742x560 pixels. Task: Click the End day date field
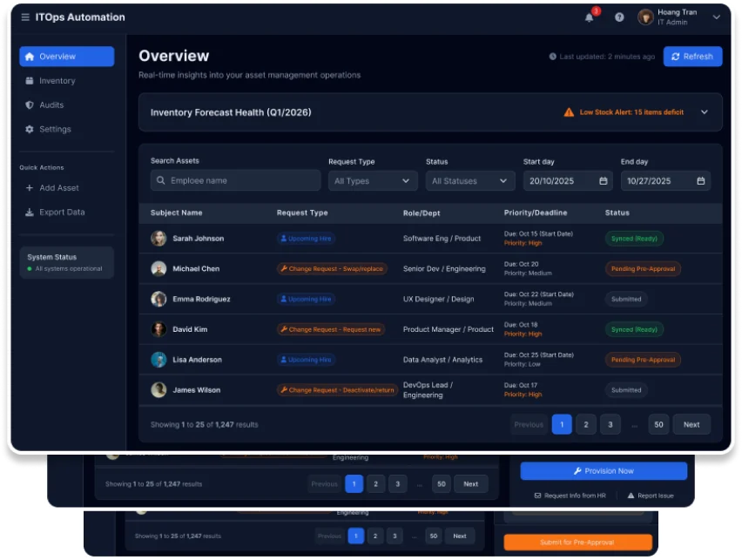click(x=665, y=181)
